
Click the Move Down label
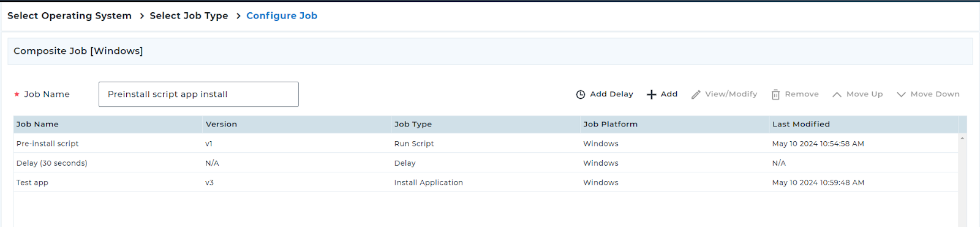tap(935, 94)
